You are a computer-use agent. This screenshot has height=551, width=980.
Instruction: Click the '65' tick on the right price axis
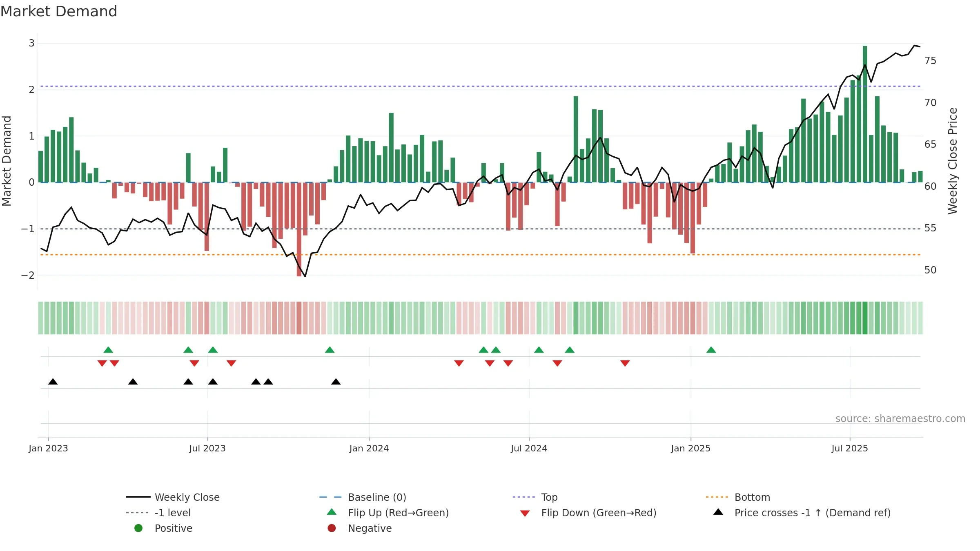coord(931,144)
